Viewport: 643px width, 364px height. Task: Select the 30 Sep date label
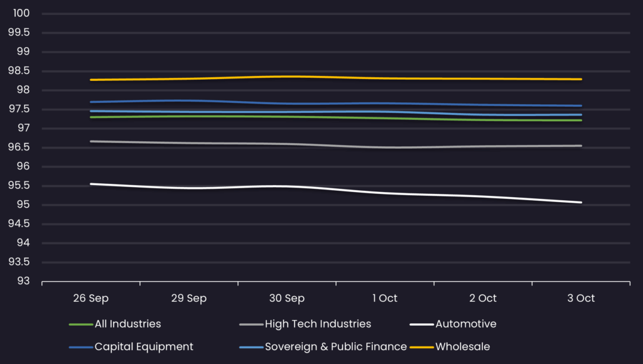(287, 298)
